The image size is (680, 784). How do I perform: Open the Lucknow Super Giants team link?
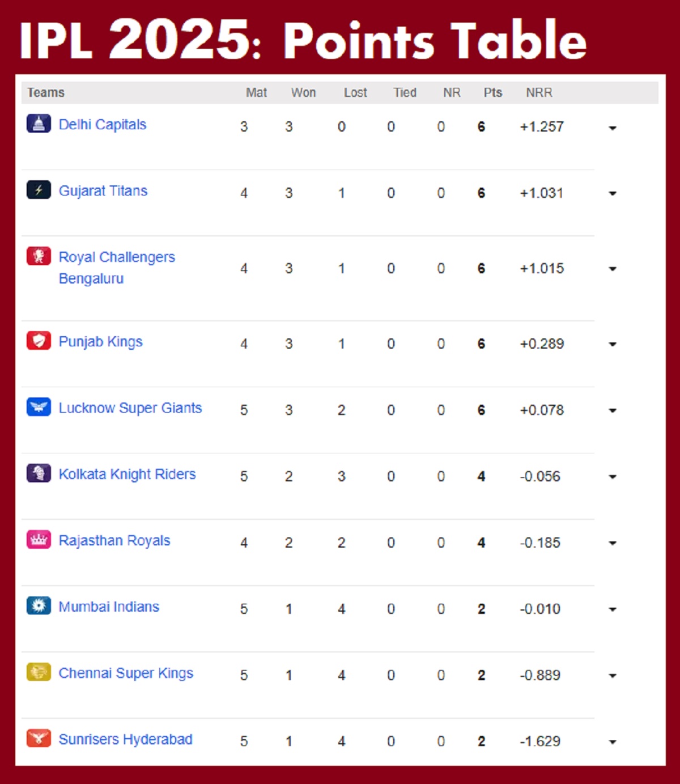point(130,408)
